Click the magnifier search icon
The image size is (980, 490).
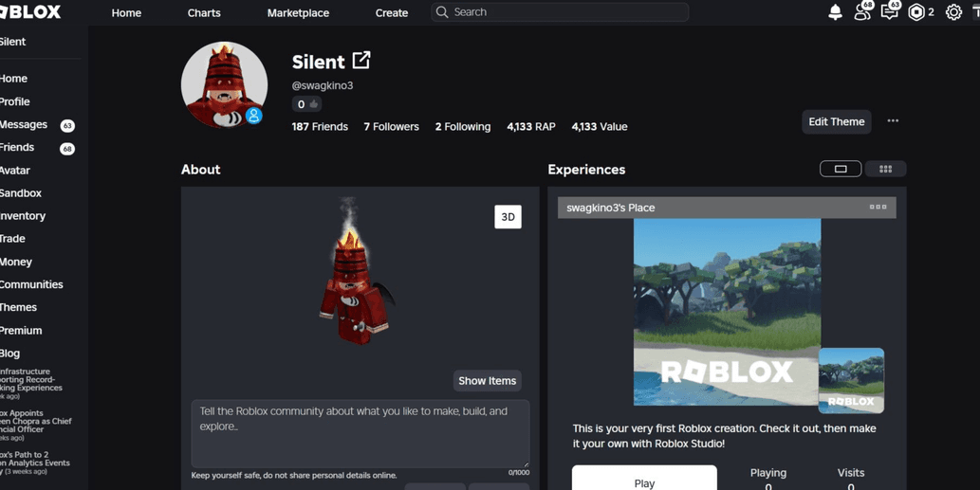point(442,12)
